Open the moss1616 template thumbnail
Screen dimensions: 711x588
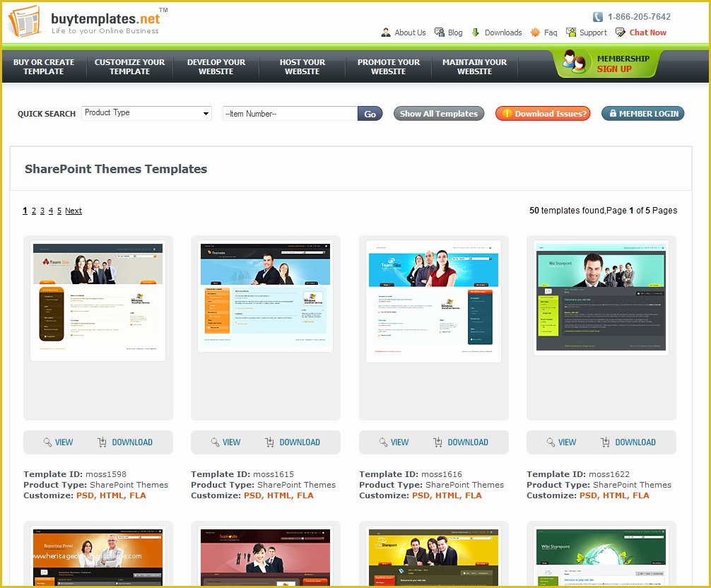pyautogui.click(x=433, y=302)
